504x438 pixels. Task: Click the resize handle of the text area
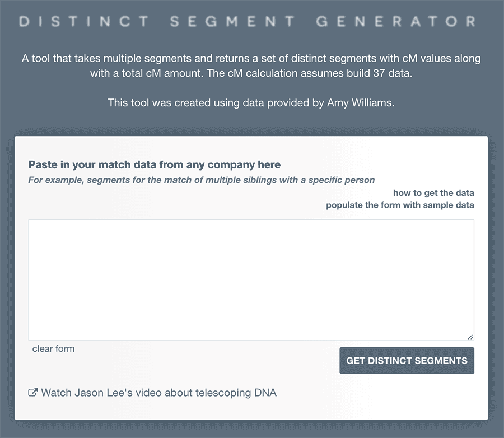(x=469, y=336)
